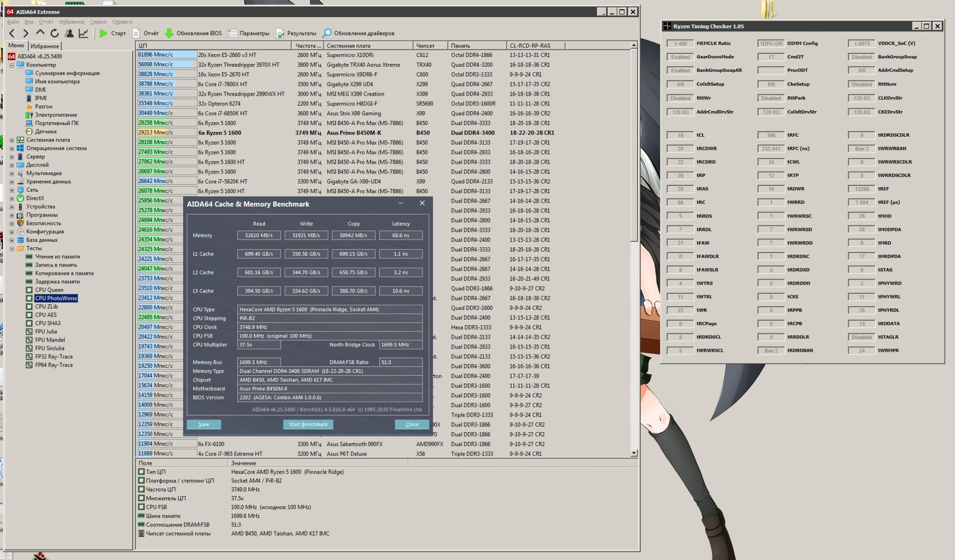Click the user profile toolbar icon
955x560 pixels.
point(69,33)
